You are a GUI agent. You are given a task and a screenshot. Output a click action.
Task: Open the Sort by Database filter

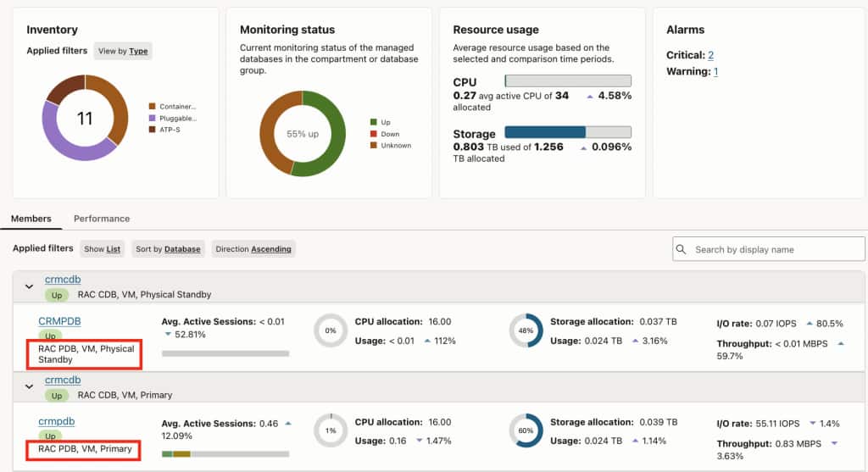coord(168,249)
